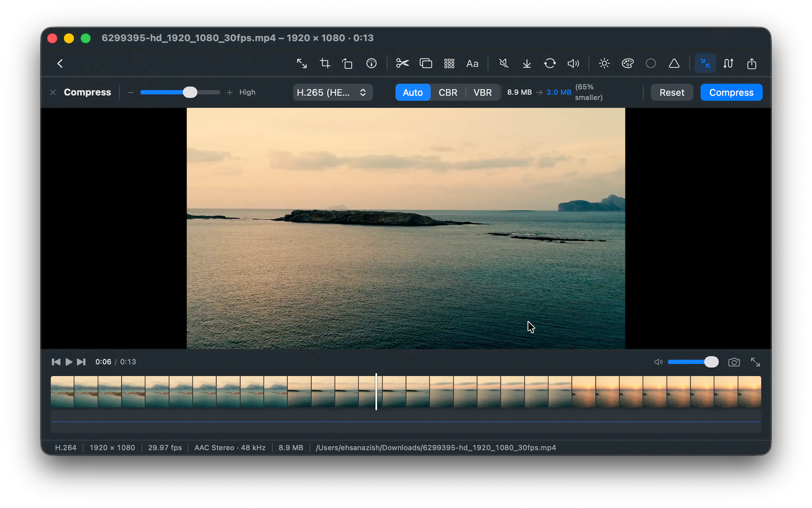Click the last sunset timeline thumbnail
Viewport: 812px width, 508px height.
(749, 391)
